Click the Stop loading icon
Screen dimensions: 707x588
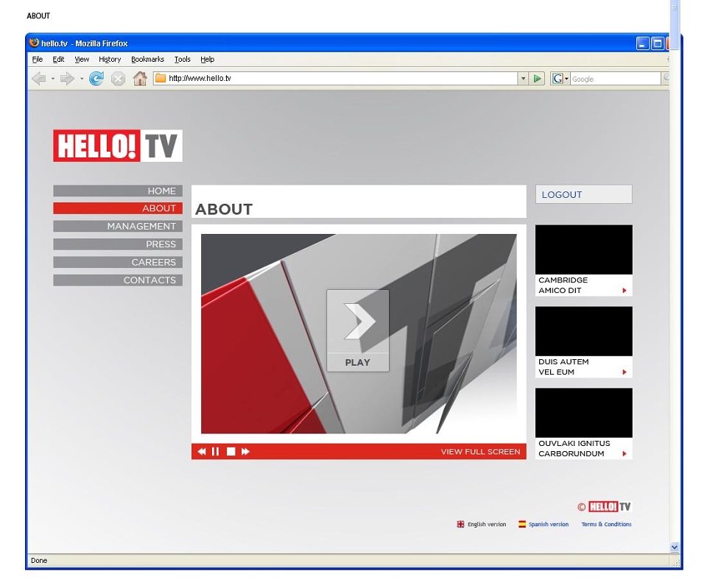[x=118, y=79]
